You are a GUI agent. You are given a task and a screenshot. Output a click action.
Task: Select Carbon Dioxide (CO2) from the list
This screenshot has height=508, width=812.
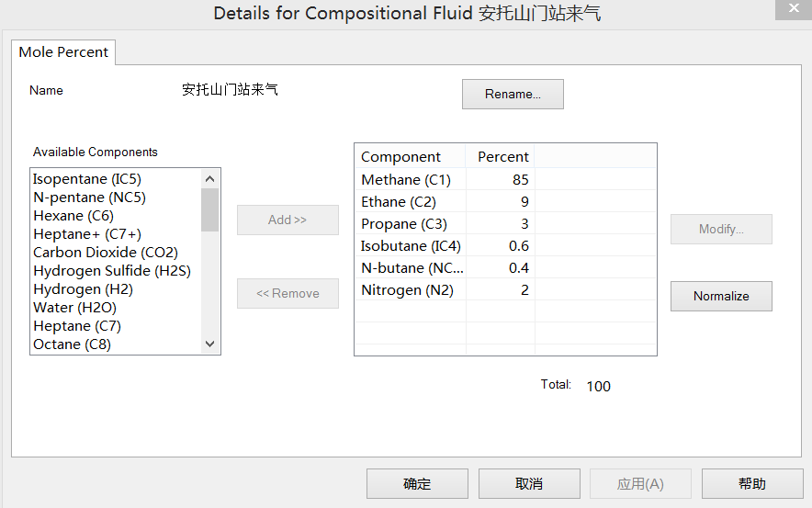(x=106, y=253)
